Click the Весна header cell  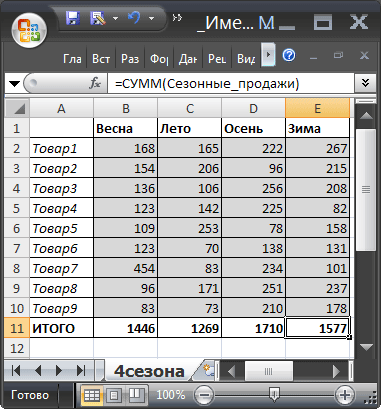(126, 128)
